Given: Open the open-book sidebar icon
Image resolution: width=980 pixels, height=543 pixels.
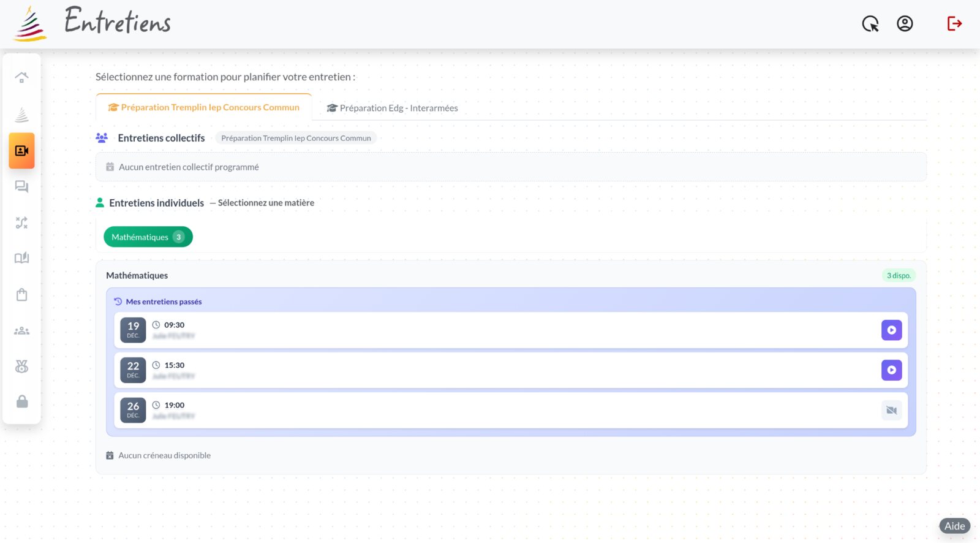Looking at the screenshot, I should pos(21,258).
